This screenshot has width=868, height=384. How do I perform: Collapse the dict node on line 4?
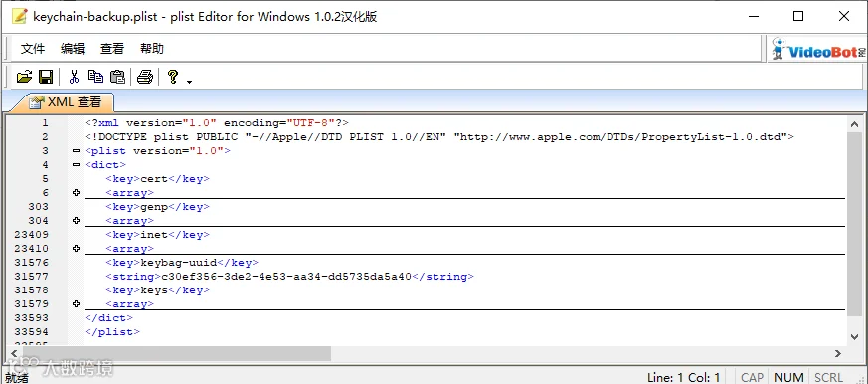(x=76, y=164)
